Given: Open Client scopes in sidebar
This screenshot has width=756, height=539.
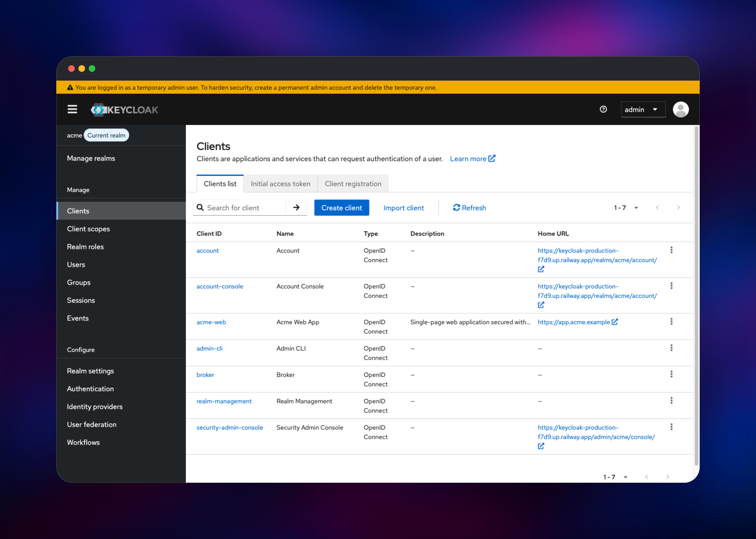Looking at the screenshot, I should [x=121, y=229].
